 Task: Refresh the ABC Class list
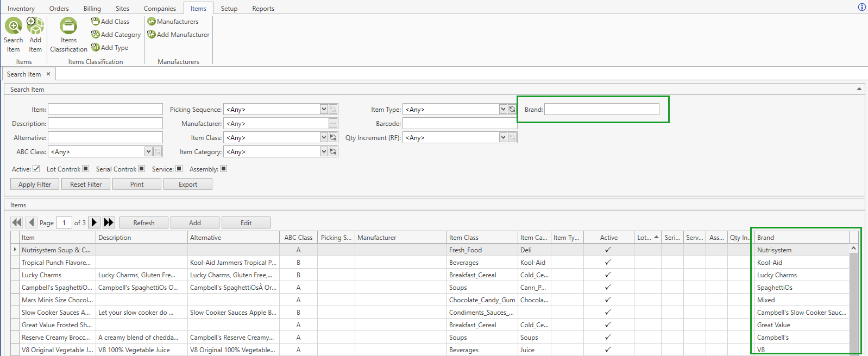158,151
